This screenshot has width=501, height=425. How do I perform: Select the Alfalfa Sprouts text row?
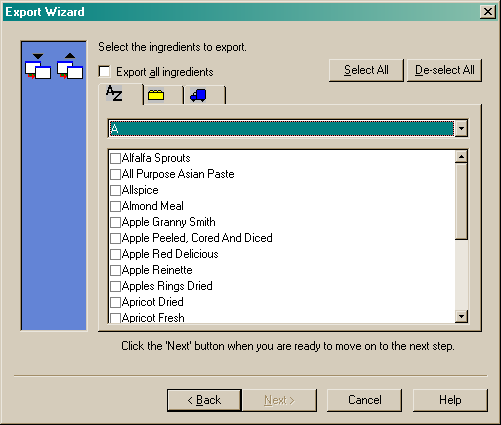pos(156,158)
